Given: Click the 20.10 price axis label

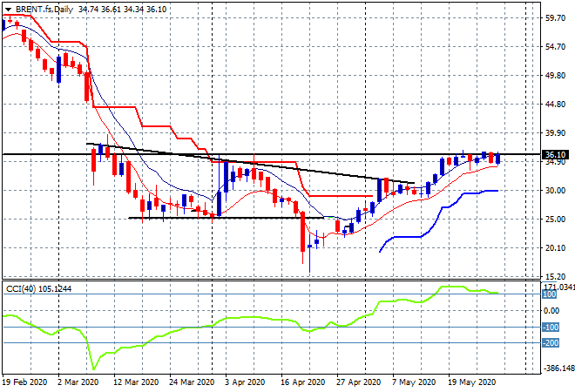Looking at the screenshot, I should pyautogui.click(x=555, y=248).
